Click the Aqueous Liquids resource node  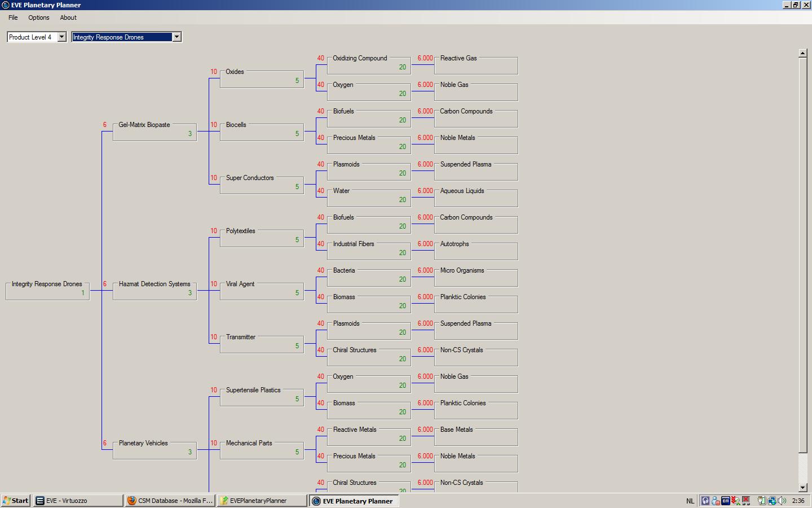point(476,197)
